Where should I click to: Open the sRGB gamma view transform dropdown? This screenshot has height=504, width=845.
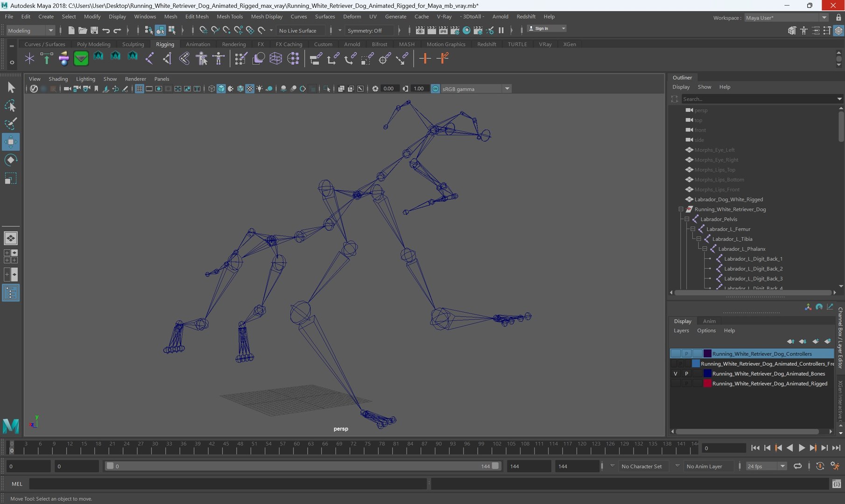click(475, 89)
